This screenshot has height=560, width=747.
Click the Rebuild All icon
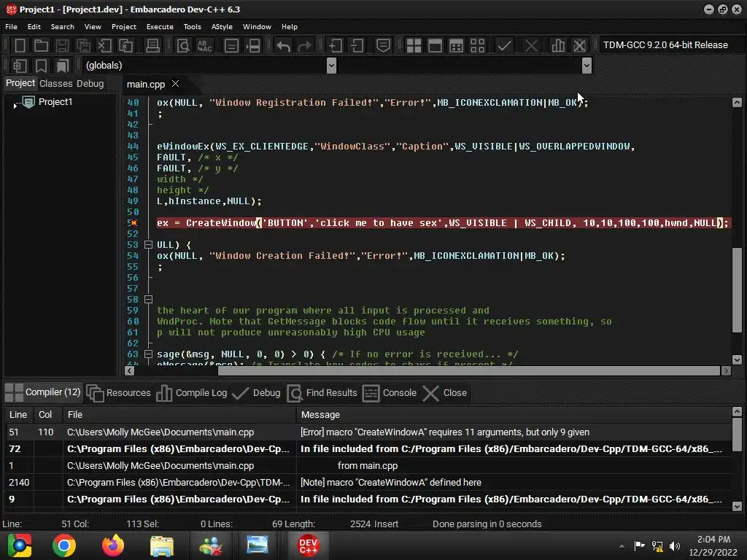(x=477, y=46)
